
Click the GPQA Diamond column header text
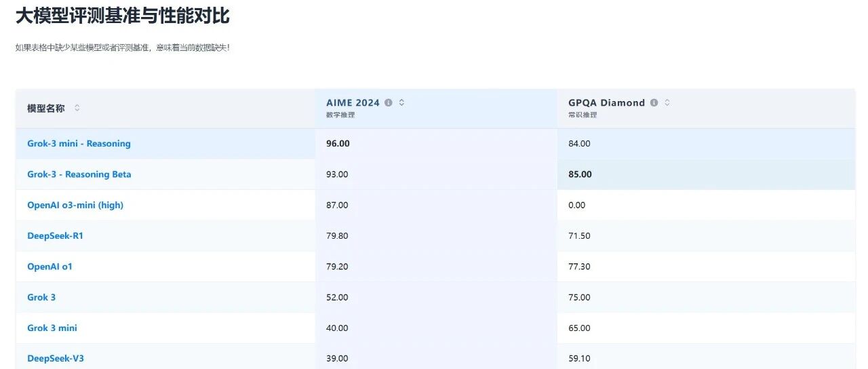(x=607, y=103)
